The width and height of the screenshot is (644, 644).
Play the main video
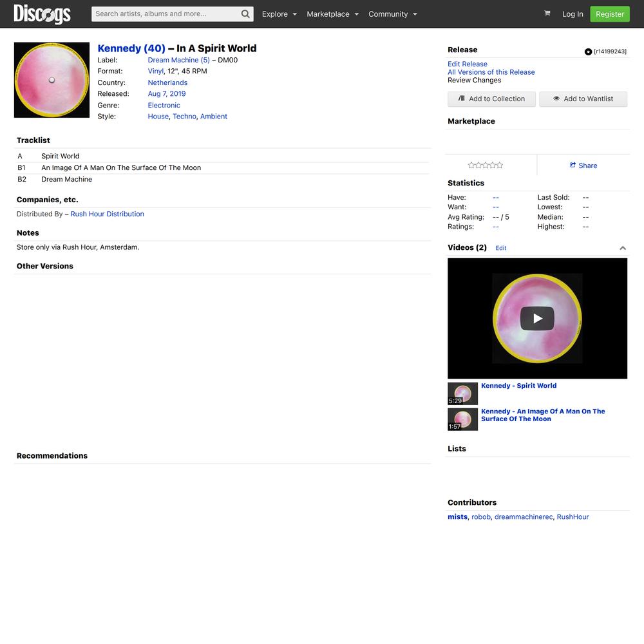tap(537, 318)
